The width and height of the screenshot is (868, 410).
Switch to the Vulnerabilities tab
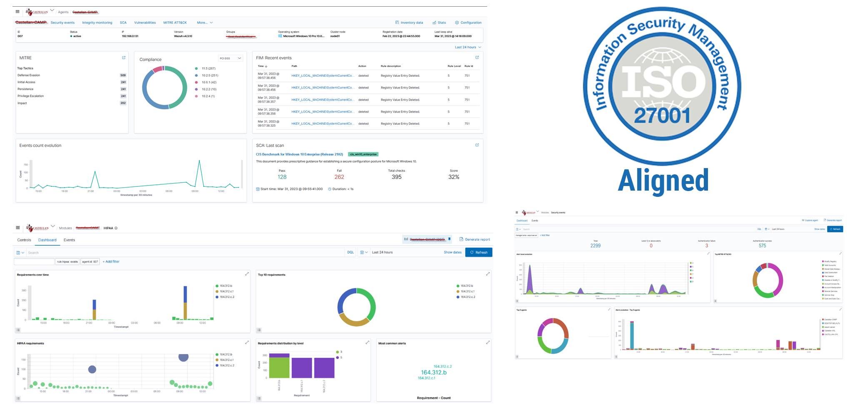145,23
